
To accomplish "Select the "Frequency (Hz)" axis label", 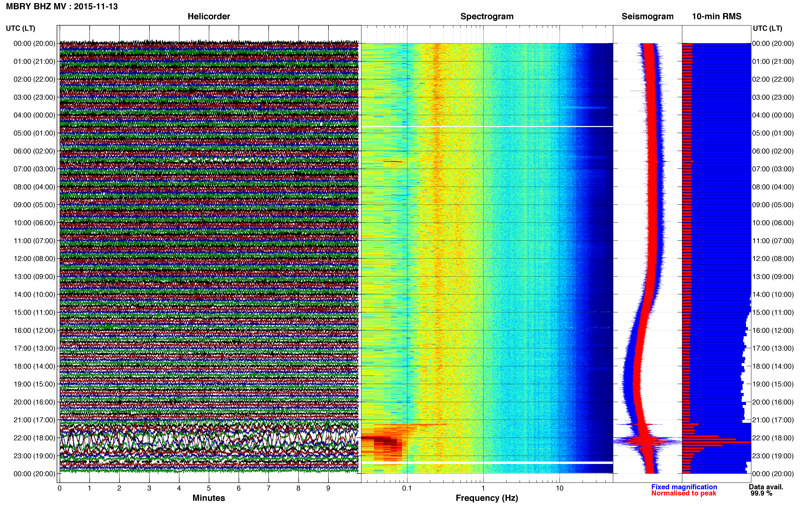I will point(487,498).
